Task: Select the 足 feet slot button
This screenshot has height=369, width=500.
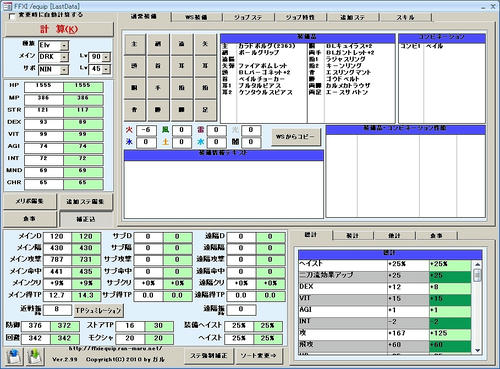Action: pos(205,110)
